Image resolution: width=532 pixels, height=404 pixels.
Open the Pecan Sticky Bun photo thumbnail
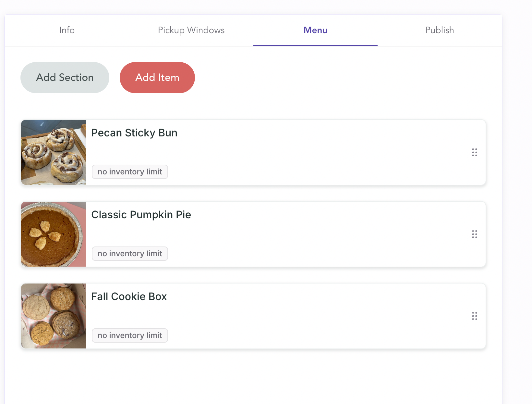[54, 152]
